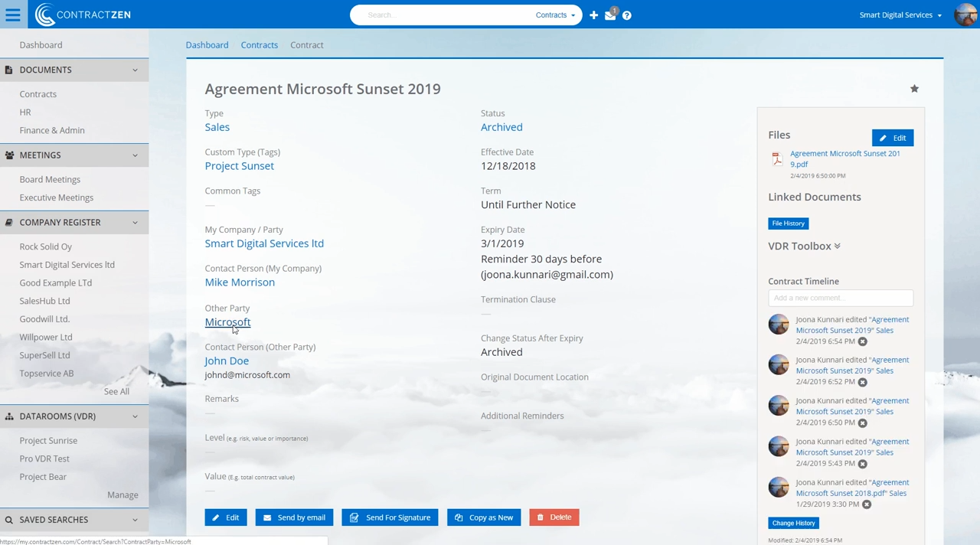Select Rock Solid Oy company
Viewport: 980px width, 545px height.
coord(46,247)
